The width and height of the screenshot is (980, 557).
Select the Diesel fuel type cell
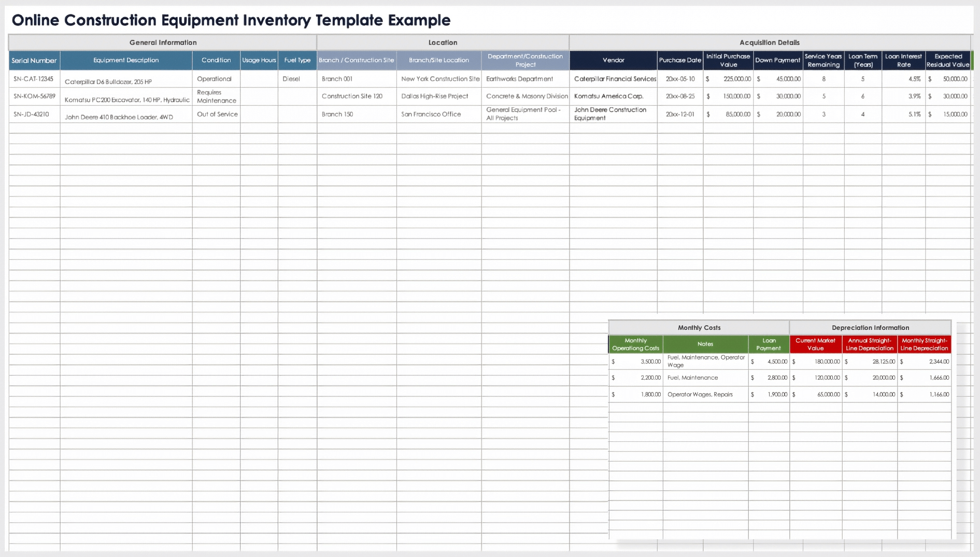coord(291,79)
